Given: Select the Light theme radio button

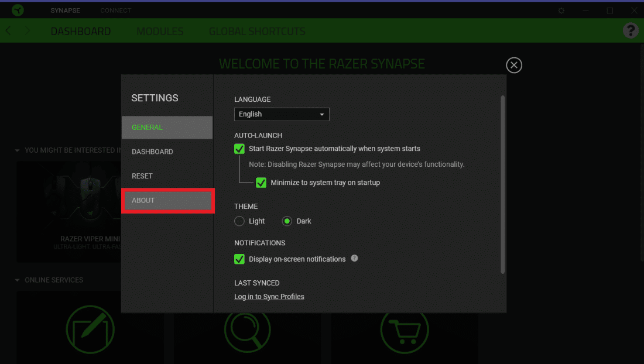Looking at the screenshot, I should [239, 221].
